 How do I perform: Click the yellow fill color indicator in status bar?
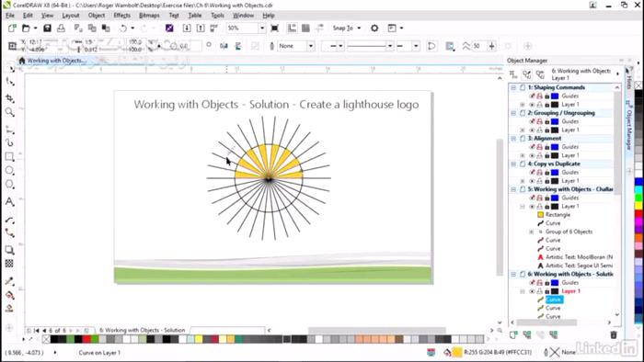coord(456,352)
